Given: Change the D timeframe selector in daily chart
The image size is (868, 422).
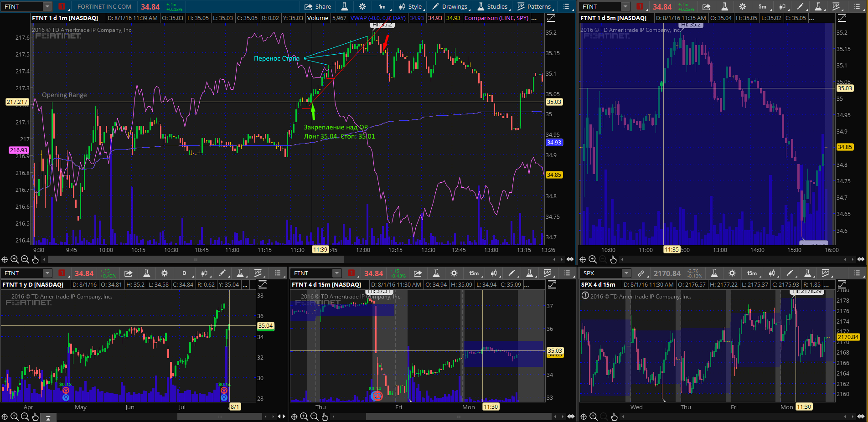Looking at the screenshot, I should (x=184, y=273).
